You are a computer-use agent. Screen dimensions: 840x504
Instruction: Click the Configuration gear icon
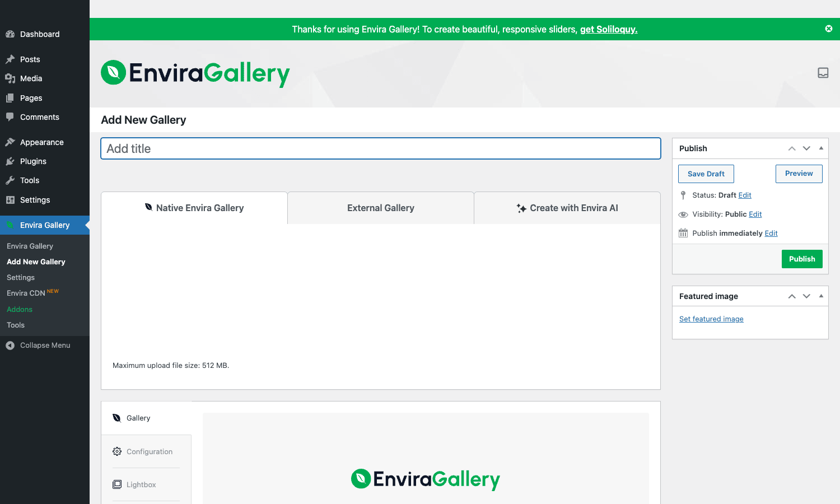tap(117, 451)
